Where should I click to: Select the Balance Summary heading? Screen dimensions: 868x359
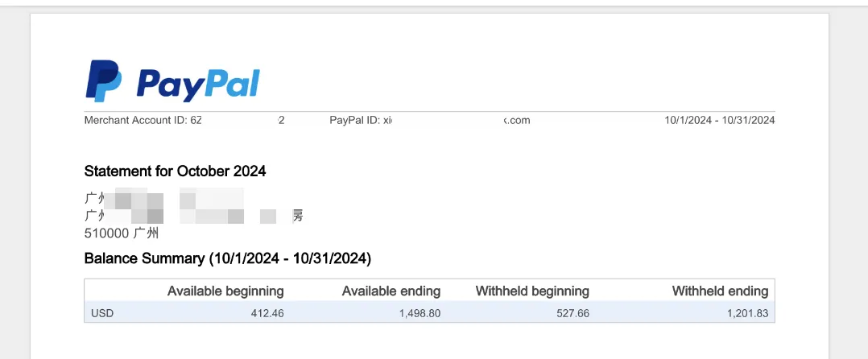pyautogui.click(x=228, y=258)
